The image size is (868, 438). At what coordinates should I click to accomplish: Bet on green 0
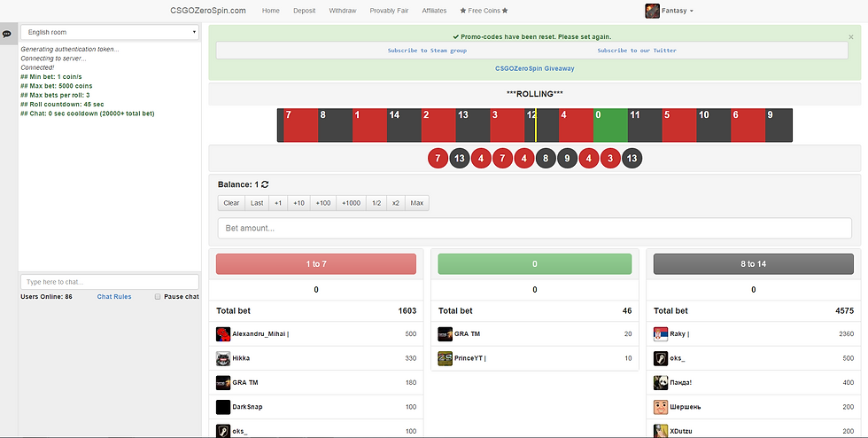tap(535, 264)
